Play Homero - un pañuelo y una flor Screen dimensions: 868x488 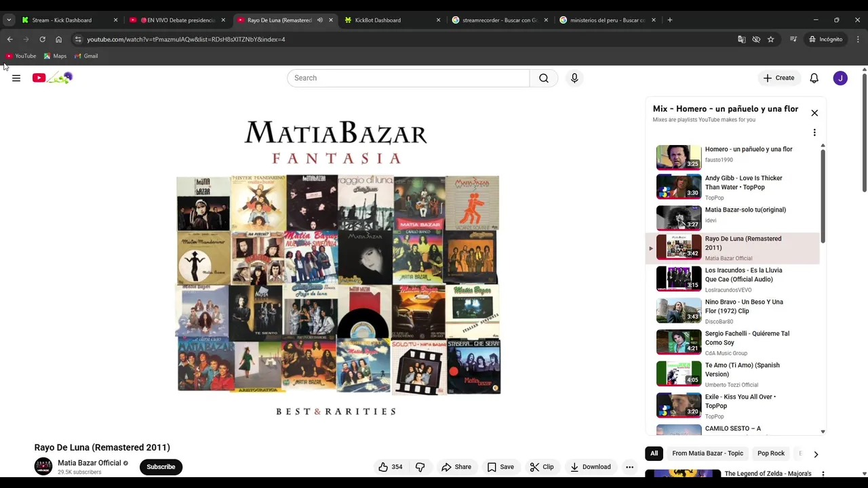[x=734, y=157]
